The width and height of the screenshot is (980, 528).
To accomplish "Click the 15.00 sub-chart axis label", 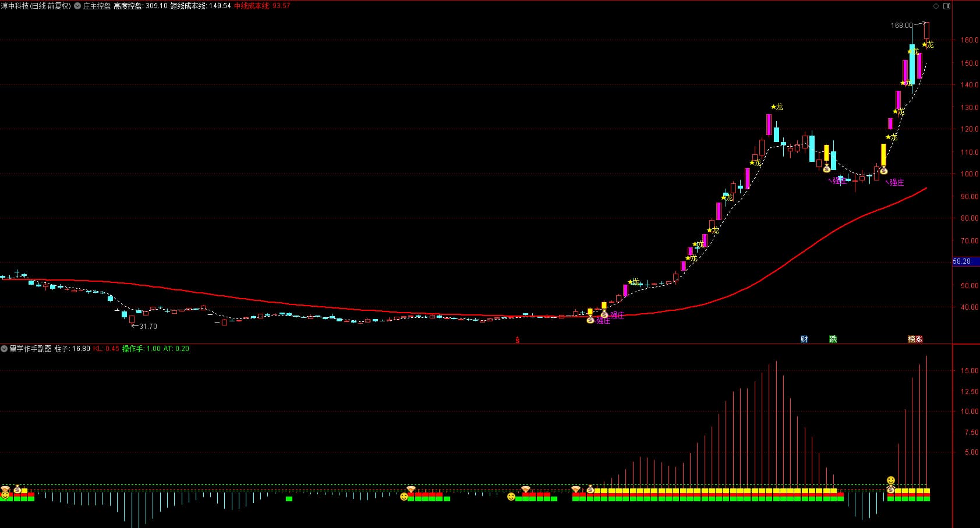I will point(970,370).
